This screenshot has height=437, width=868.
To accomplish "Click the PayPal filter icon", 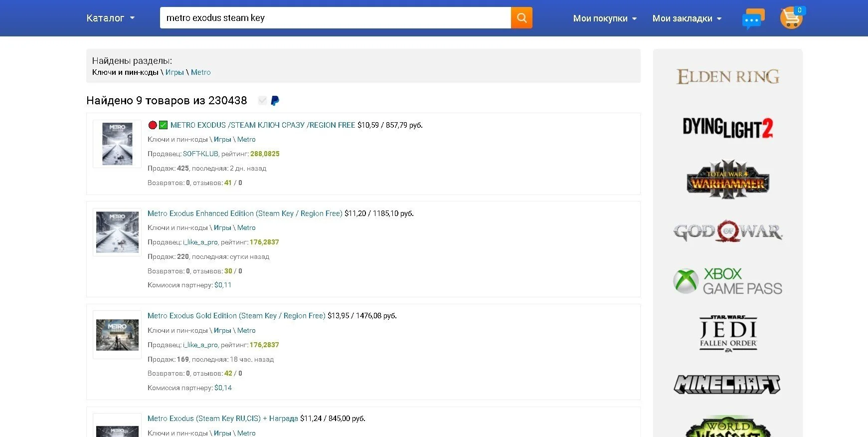I will pyautogui.click(x=275, y=101).
